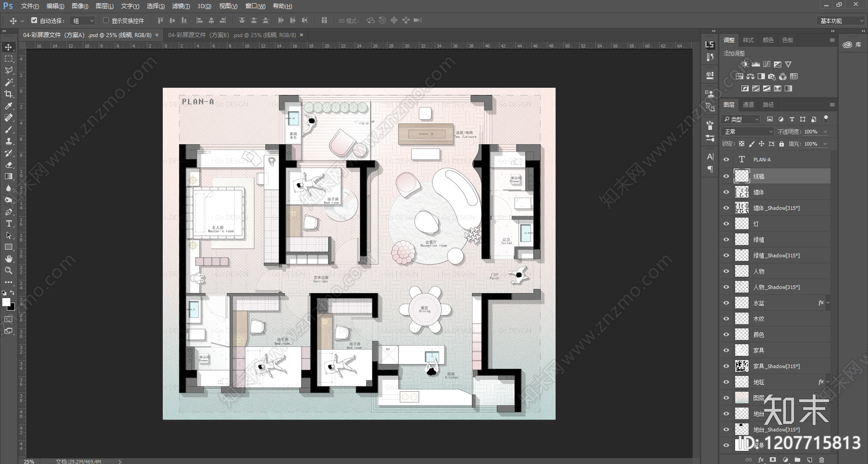
Task: Select the Crop tool
Action: point(9,94)
